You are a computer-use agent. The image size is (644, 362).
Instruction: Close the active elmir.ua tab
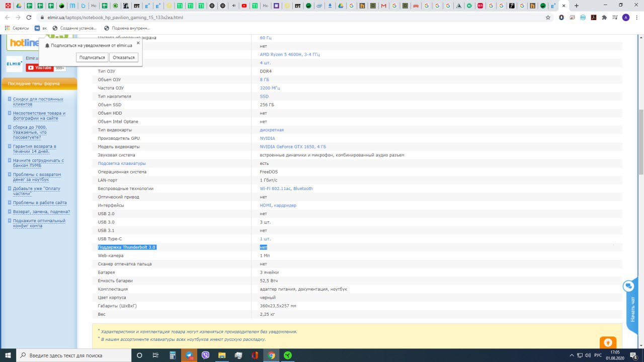(564, 6)
